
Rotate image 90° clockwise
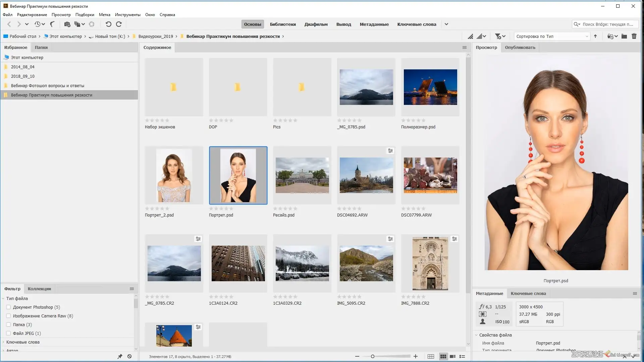[x=119, y=24]
